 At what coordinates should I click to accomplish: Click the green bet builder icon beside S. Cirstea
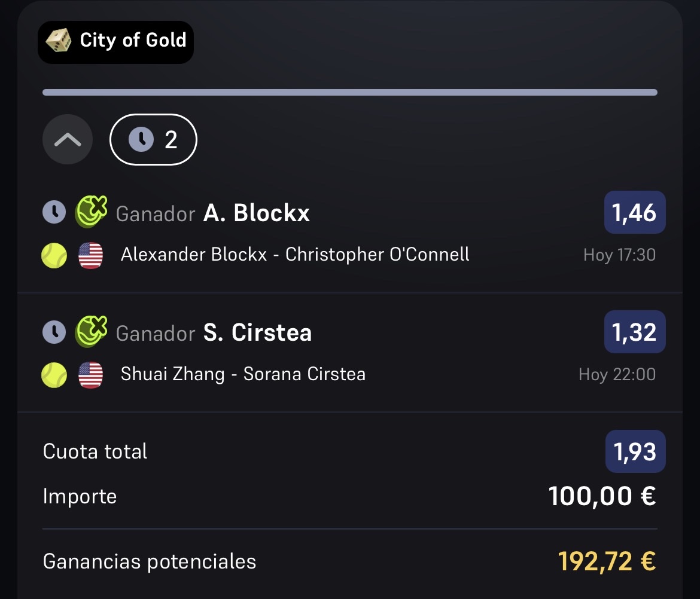[x=91, y=331]
